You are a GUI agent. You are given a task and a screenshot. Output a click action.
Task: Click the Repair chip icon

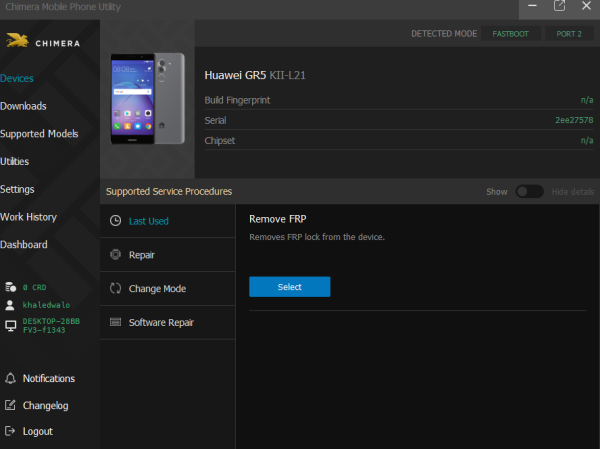click(x=115, y=254)
